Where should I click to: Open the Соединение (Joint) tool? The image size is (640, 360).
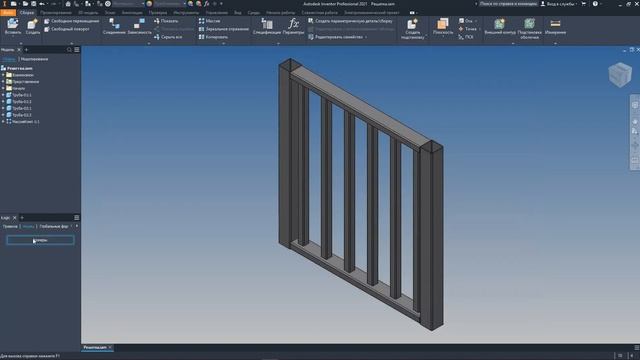114,26
